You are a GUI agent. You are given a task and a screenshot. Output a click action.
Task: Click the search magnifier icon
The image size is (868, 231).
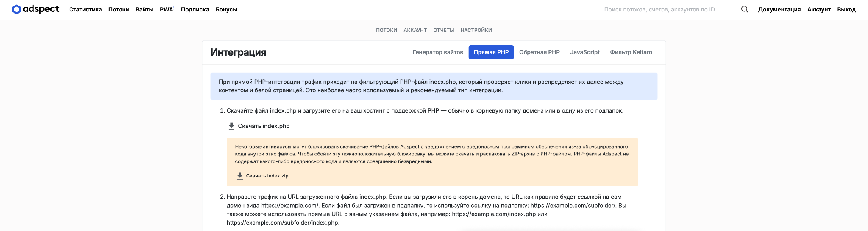pyautogui.click(x=744, y=9)
